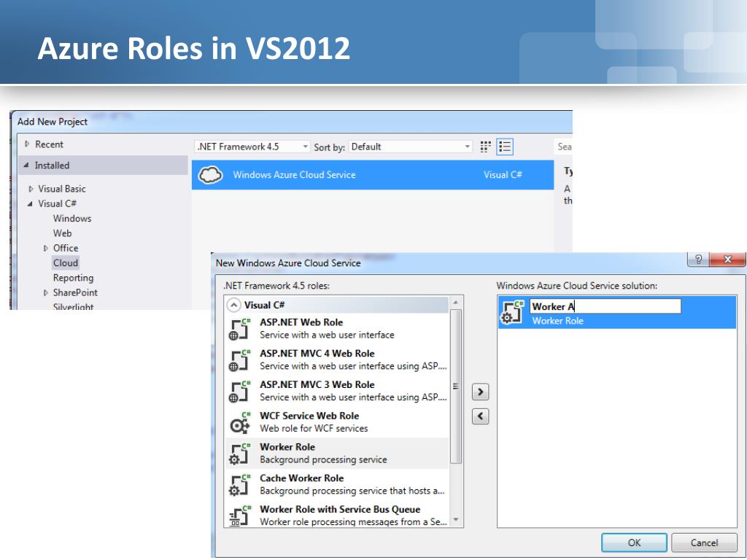The height and width of the screenshot is (560, 747).
Task: Click the roles list scroll up arrow
Action: pyautogui.click(x=456, y=303)
